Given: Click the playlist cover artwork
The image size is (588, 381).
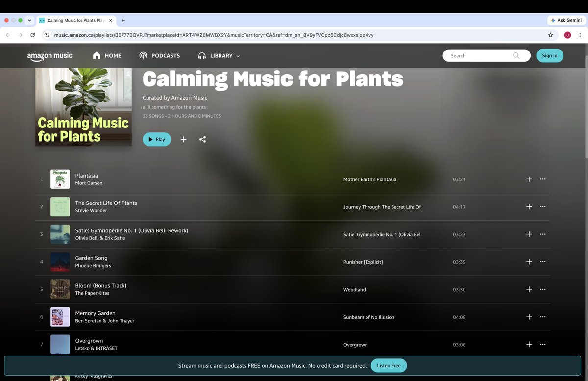Looking at the screenshot, I should [83, 107].
